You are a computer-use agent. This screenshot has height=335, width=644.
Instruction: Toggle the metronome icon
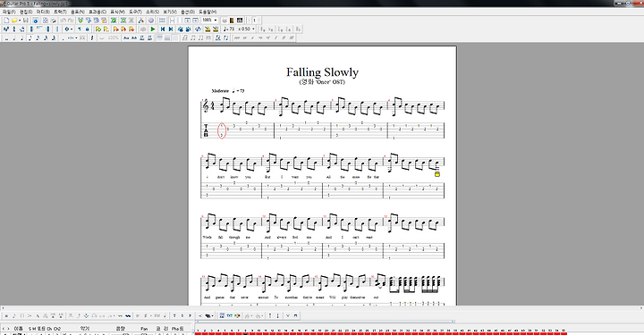[x=208, y=29]
